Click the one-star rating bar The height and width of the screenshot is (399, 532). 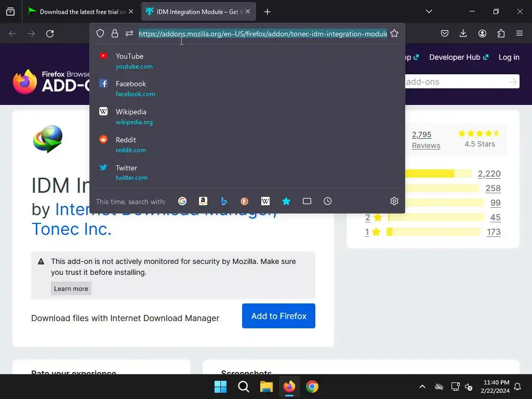434,232
